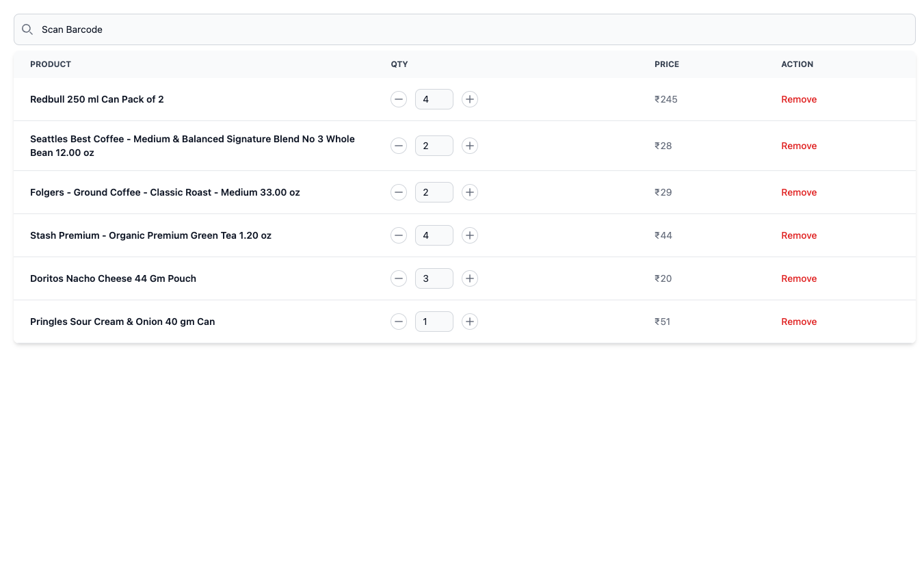Click Pringles Sour Cream quantity field

(434, 322)
